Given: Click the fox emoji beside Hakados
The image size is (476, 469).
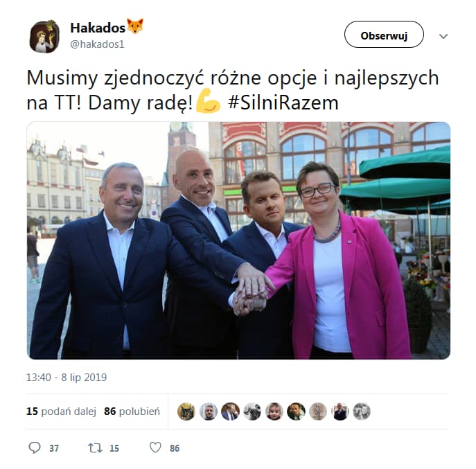Looking at the screenshot, I should [x=135, y=26].
